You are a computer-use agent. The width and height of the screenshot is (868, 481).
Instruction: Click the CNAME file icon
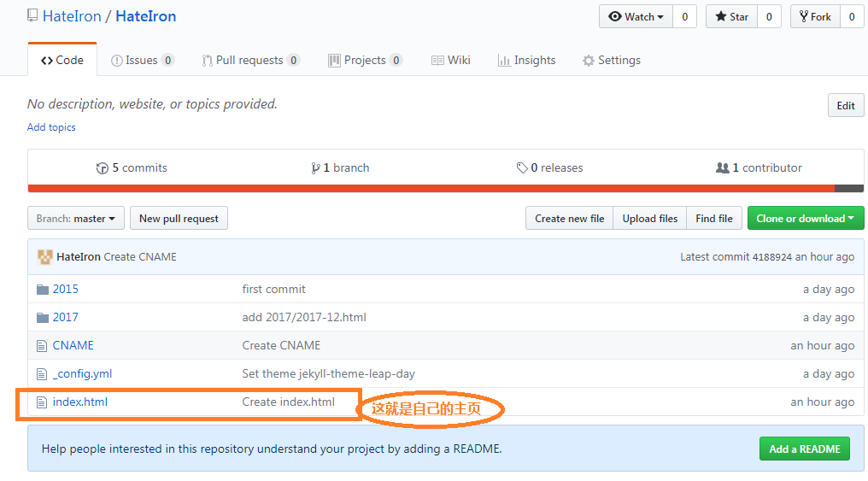pos(42,346)
